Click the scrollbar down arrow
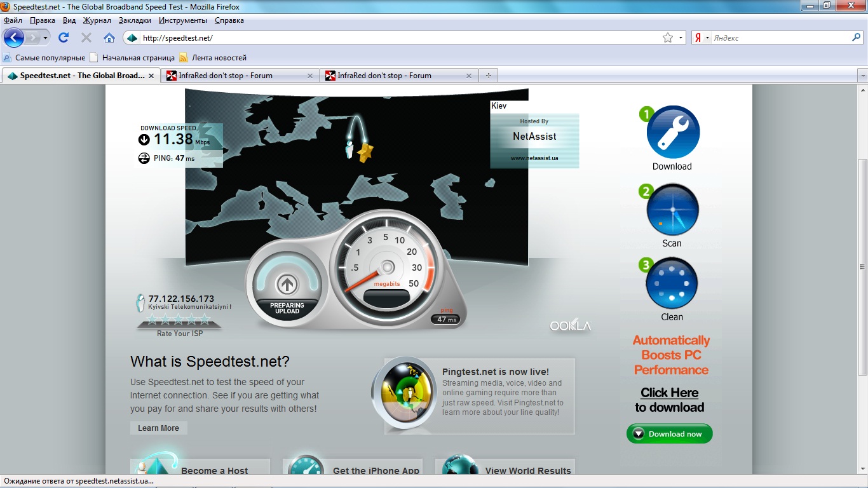 pos(862,469)
